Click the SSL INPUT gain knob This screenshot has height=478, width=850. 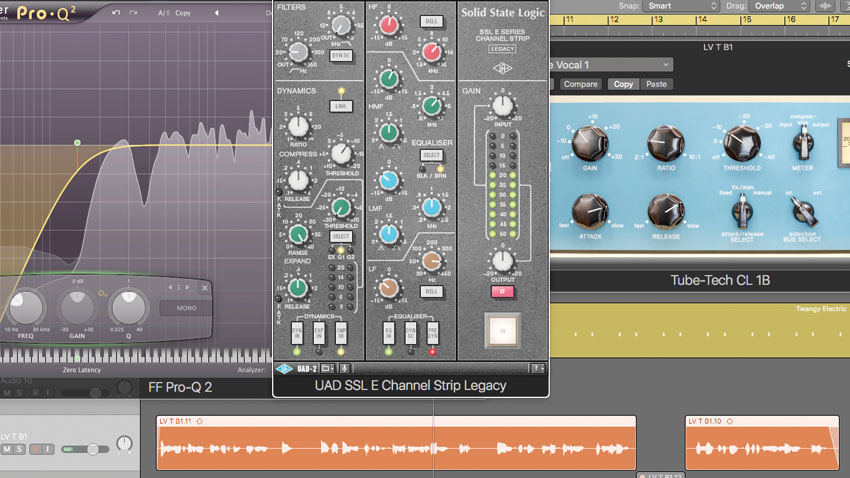tap(503, 106)
